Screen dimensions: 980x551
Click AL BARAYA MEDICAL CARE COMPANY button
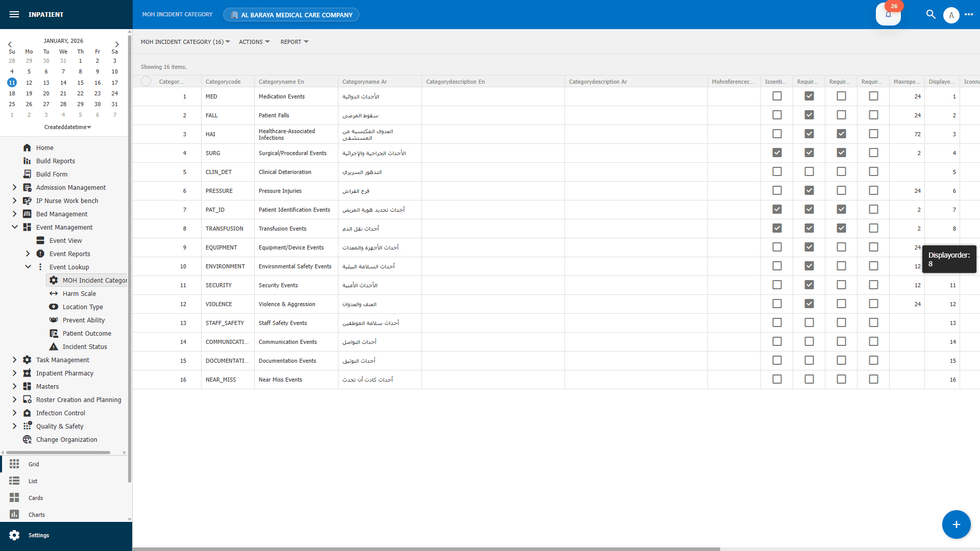[291, 14]
